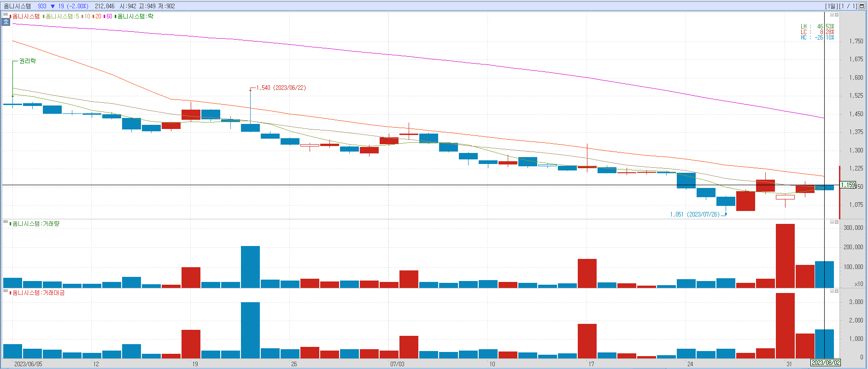The image size is (868, 369).
Task: Click the gray handle beside 거래대금 label
Action: tap(6, 291)
